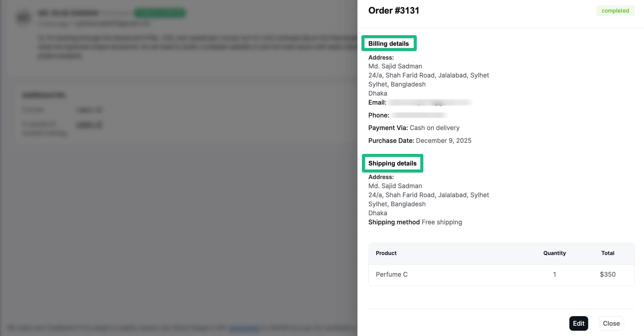Viewport: 644px width, 336px height.
Task: Click the dimmed background outside the order panel
Action: 176,176
